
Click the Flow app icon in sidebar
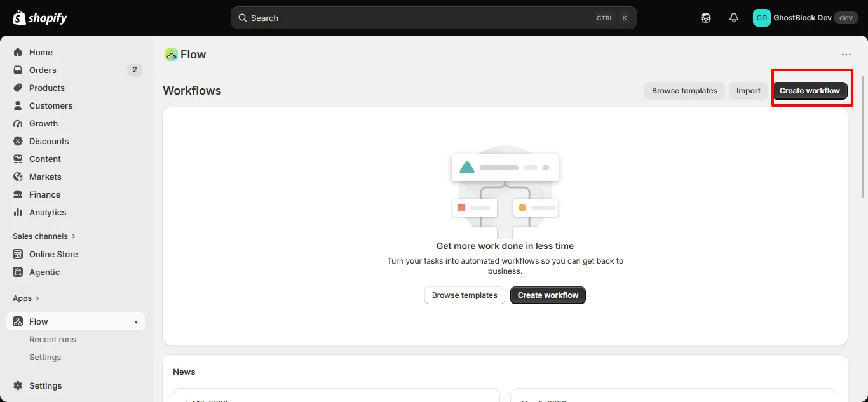pos(18,321)
